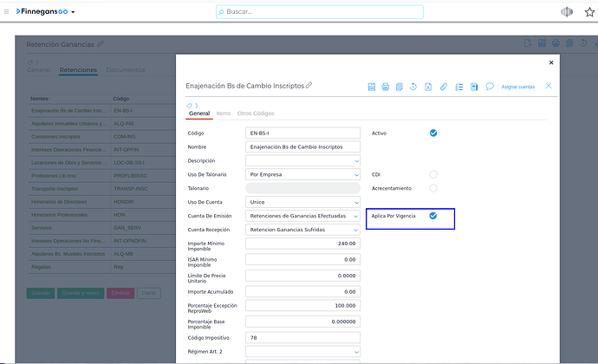Click the tag icon in Retención Ganancias window
The height and width of the screenshot is (364, 598).
[30, 62]
